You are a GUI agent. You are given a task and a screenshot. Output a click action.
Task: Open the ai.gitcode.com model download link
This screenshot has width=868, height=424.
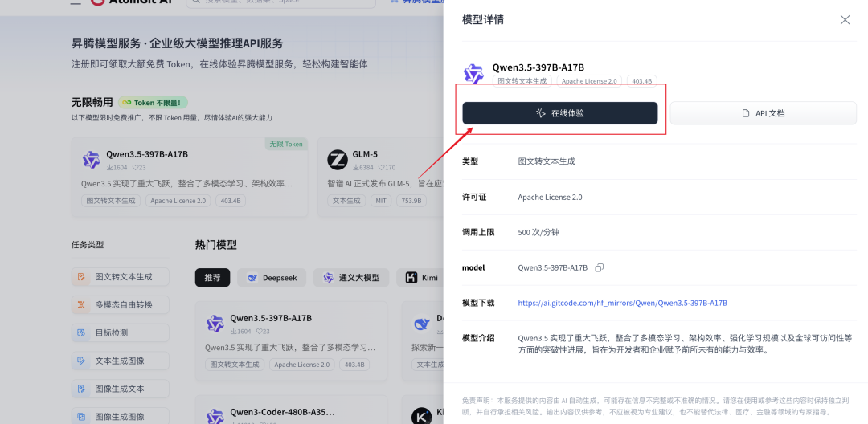point(622,303)
